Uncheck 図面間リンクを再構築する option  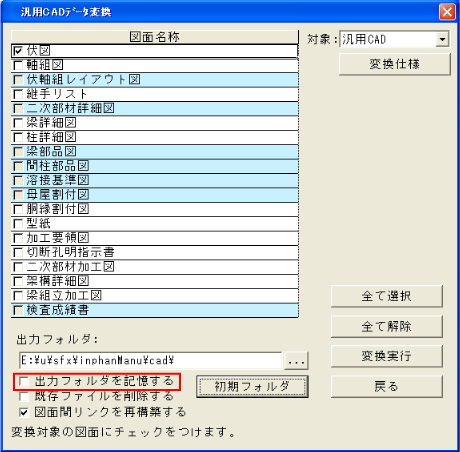(x=24, y=412)
